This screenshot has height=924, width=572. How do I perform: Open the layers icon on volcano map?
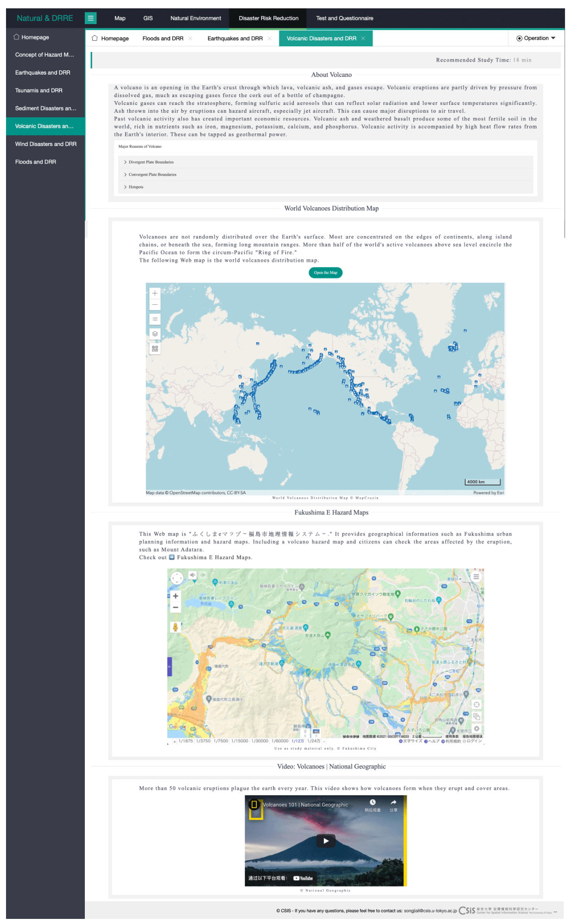click(155, 334)
